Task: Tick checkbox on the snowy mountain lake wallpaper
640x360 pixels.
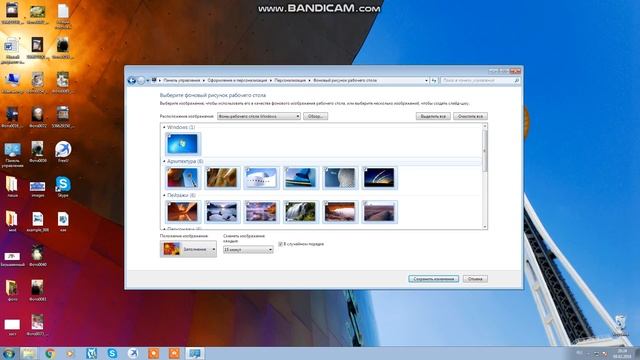Action: click(x=208, y=204)
